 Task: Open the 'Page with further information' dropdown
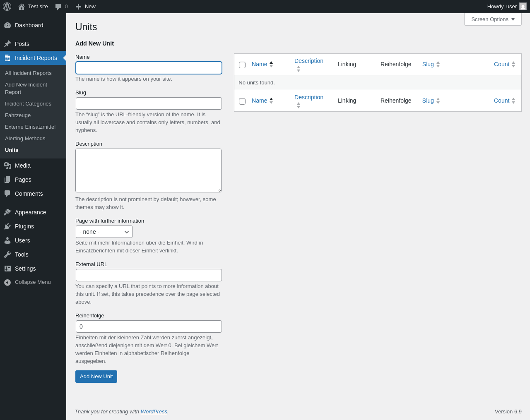(104, 232)
